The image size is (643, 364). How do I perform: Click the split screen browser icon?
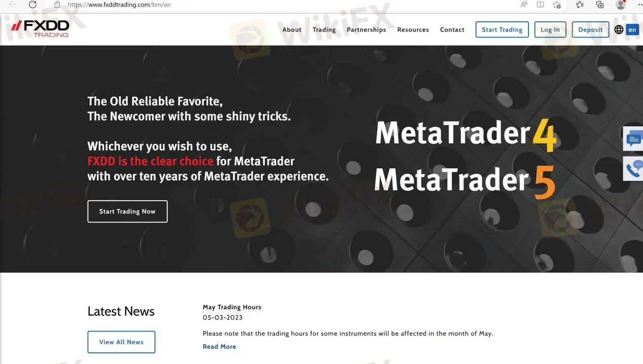coord(540,5)
